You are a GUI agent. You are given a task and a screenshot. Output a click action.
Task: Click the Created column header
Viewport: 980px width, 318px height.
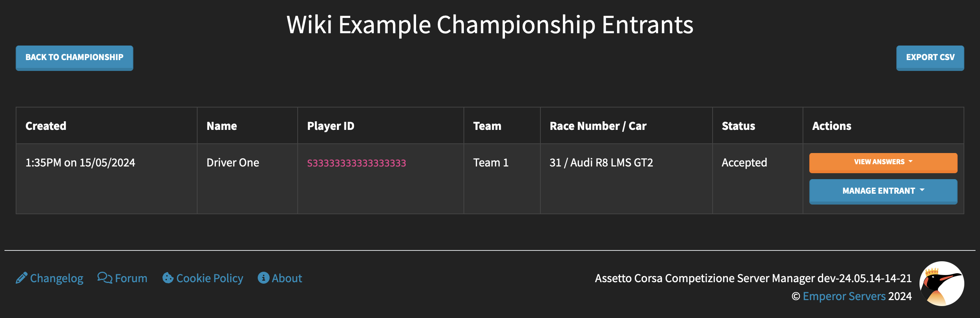46,126
